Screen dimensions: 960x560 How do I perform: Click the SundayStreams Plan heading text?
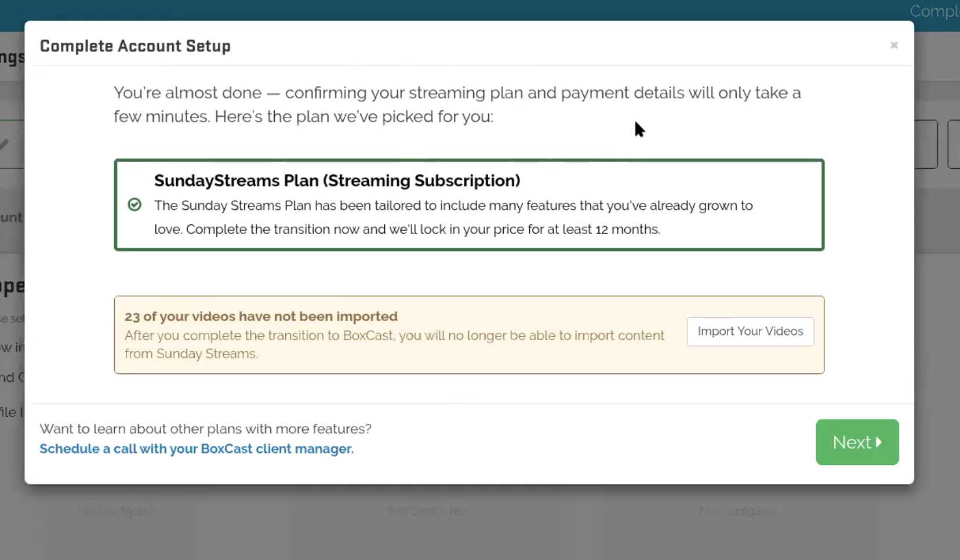(x=337, y=181)
